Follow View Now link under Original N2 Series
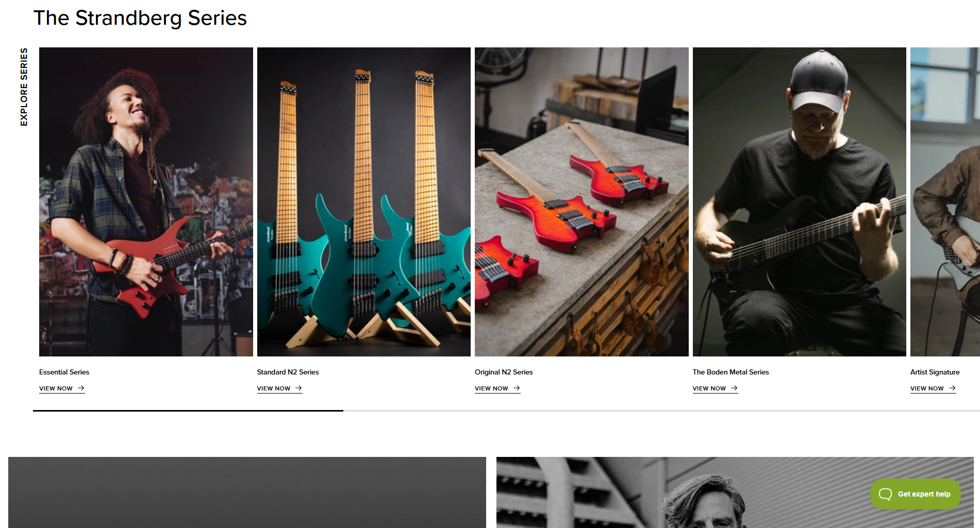Screen dimensions: 980x528 coord(497,388)
